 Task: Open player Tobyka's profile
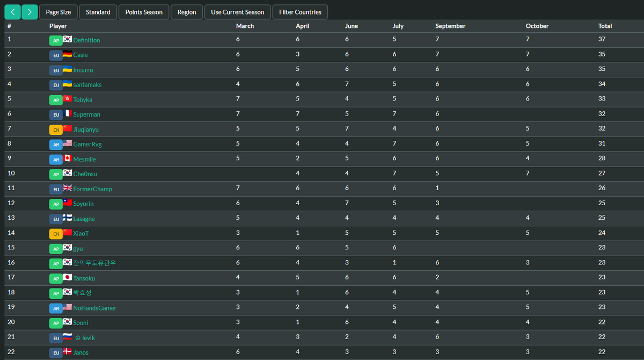(83, 100)
